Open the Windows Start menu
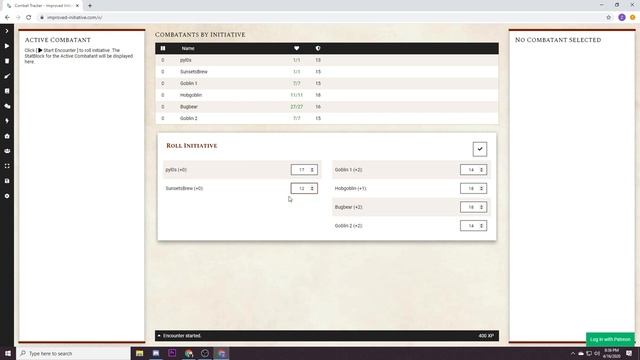 [8, 353]
